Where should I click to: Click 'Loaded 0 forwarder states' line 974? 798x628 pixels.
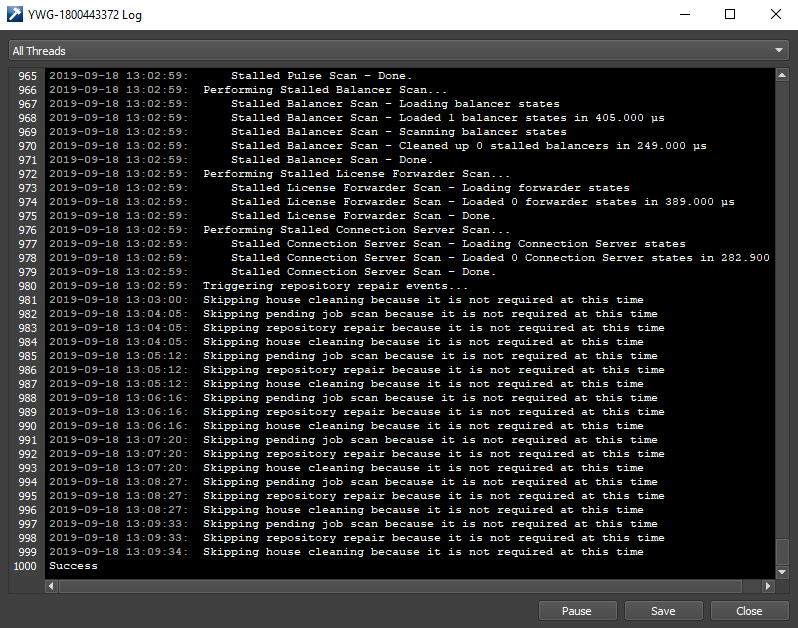click(x=392, y=202)
